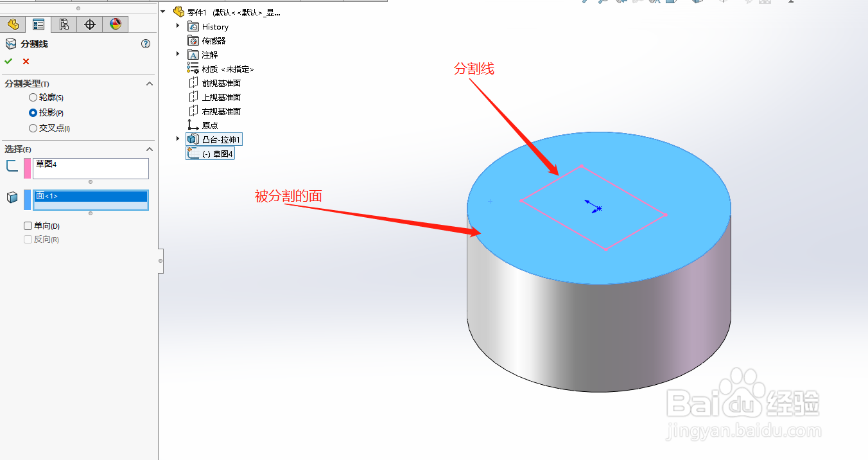The image size is (868, 460).
Task: Click the blue origin triad on top face
Action: click(x=593, y=206)
